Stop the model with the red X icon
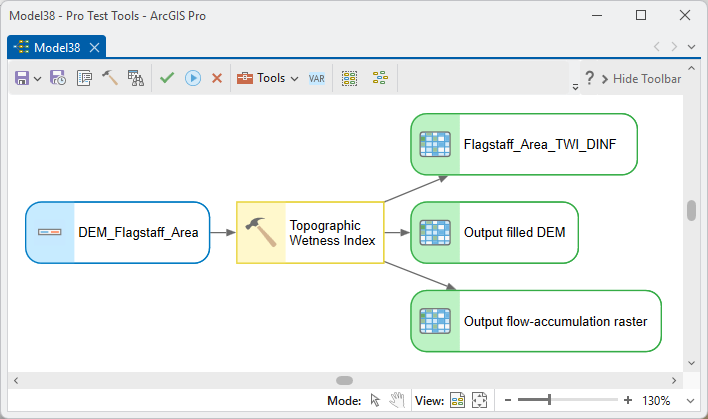The image size is (708, 419). tap(217, 78)
